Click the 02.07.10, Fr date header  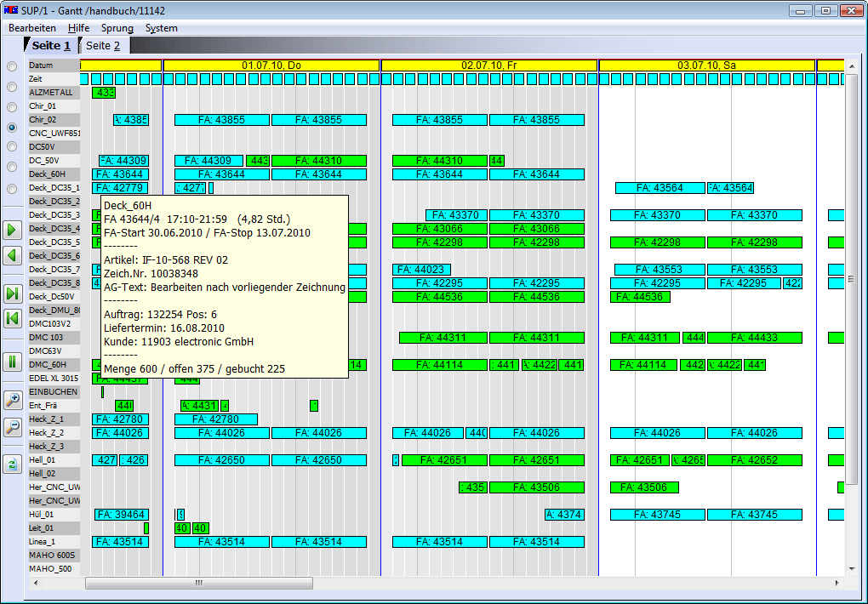[x=489, y=66]
